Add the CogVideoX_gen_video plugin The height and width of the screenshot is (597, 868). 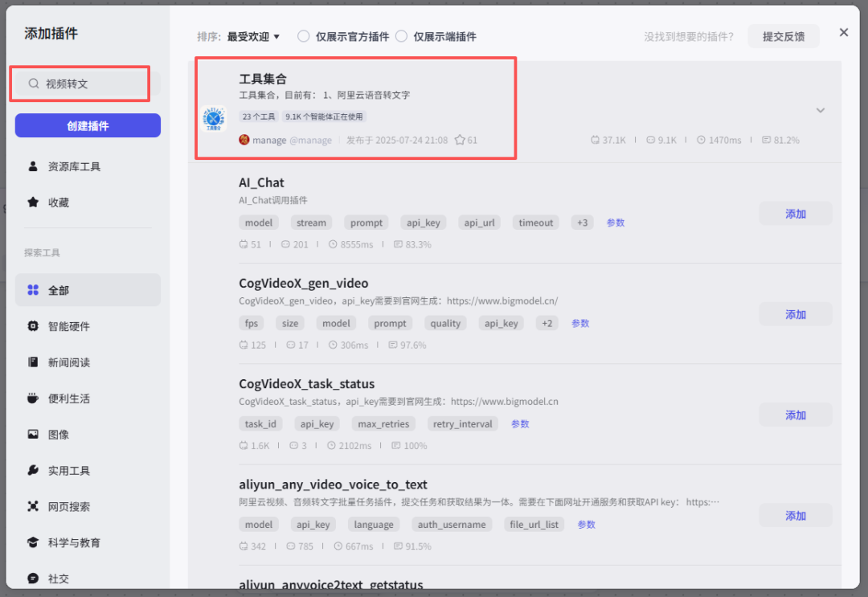796,314
